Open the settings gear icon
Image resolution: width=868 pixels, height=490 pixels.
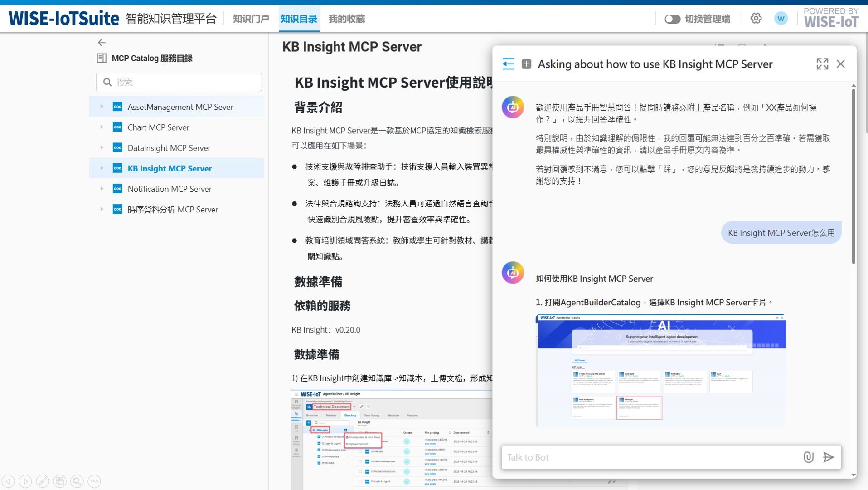(x=756, y=19)
